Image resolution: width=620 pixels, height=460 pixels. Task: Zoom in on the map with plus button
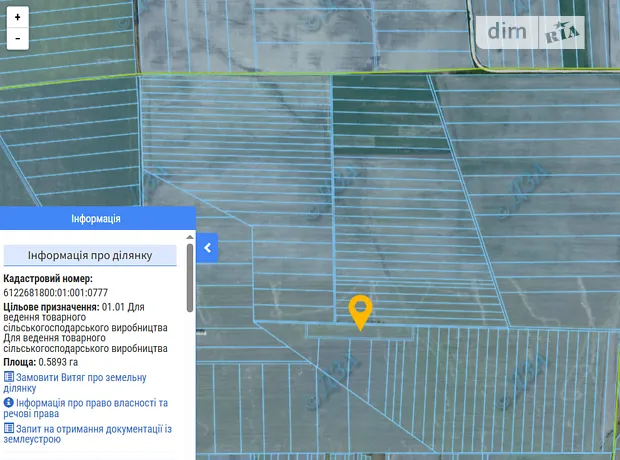tap(17, 18)
